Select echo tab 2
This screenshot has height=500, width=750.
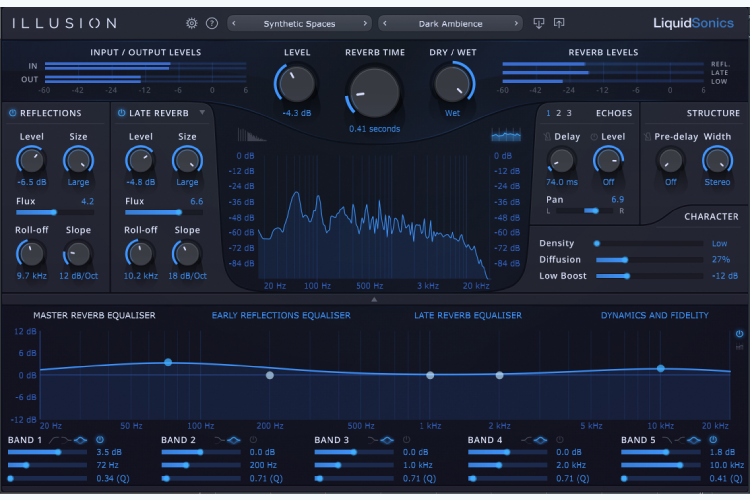coord(558,113)
